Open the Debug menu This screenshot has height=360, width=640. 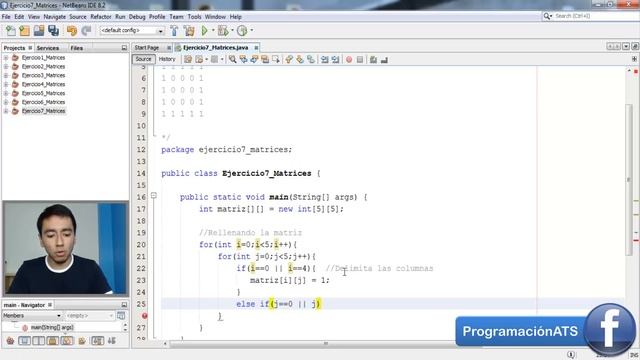pyautogui.click(x=137, y=17)
